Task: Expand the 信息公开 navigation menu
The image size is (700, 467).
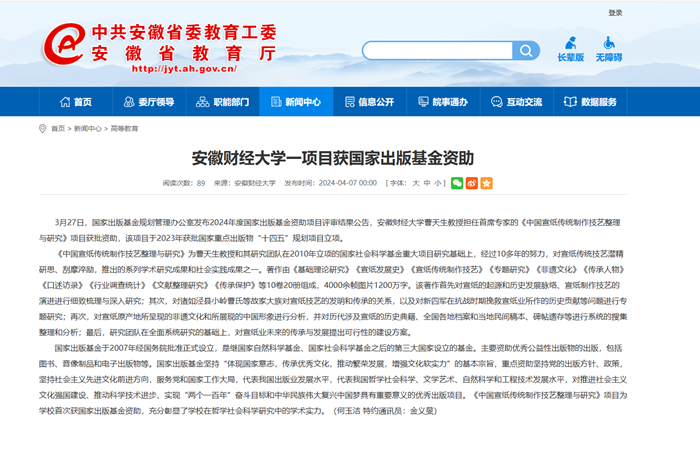Action: coord(368,102)
